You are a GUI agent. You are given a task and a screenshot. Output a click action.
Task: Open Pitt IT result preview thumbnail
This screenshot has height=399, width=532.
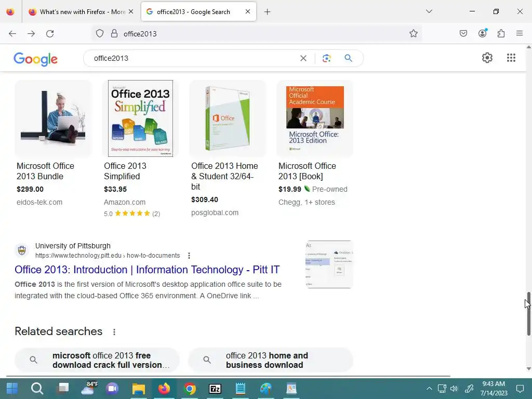pyautogui.click(x=329, y=264)
